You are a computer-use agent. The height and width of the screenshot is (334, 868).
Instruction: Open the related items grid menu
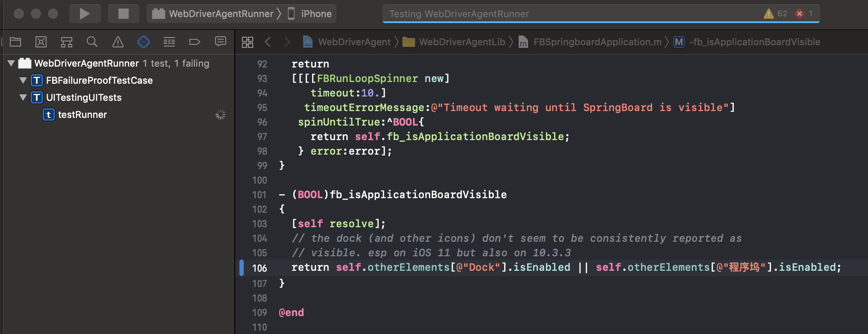(248, 42)
